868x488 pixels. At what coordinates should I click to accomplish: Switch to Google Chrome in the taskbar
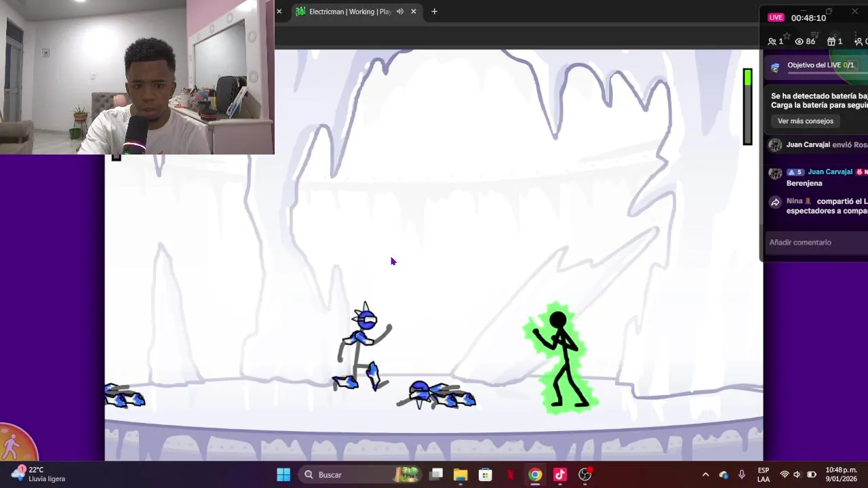(x=535, y=474)
